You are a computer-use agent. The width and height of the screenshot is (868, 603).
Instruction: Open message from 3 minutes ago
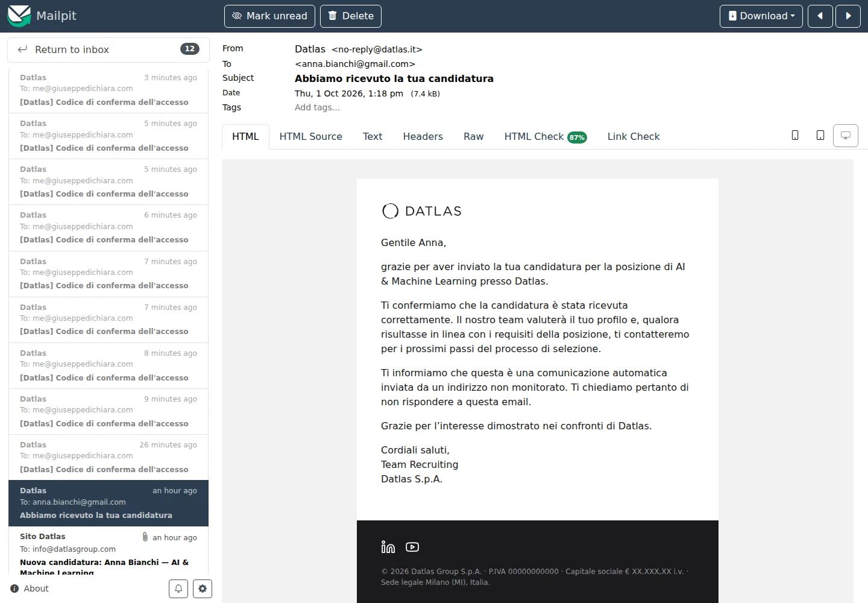108,90
